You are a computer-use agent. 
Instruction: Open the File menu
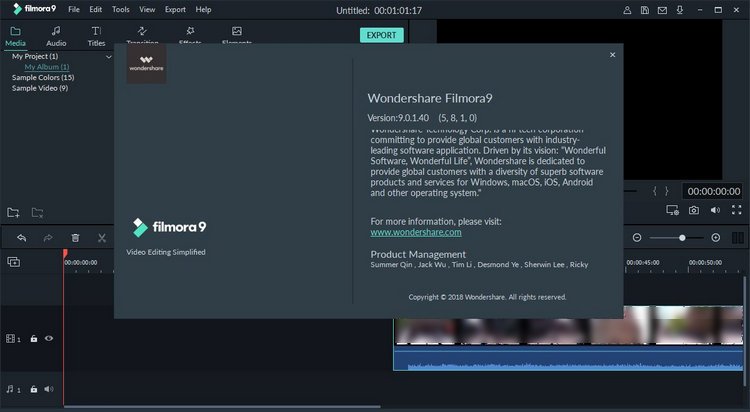[74, 10]
